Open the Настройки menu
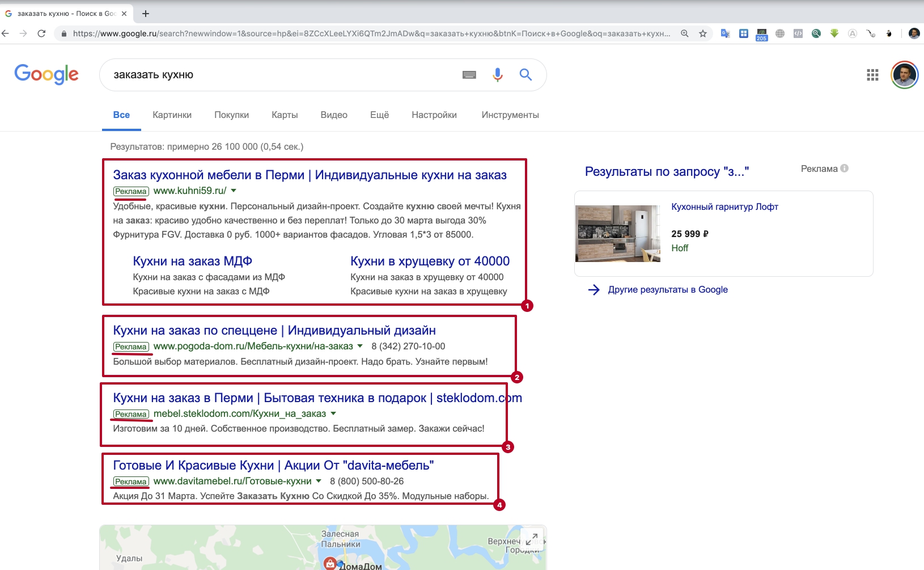This screenshot has width=924, height=570. point(434,115)
